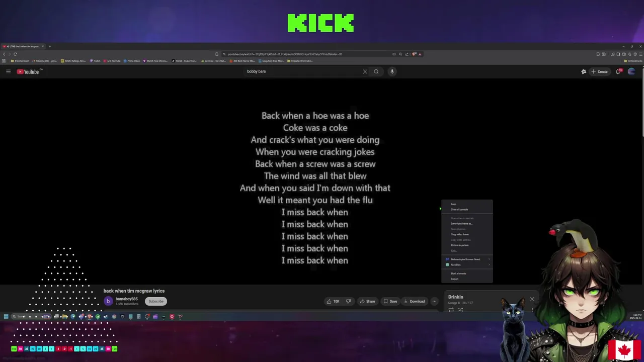The width and height of the screenshot is (644, 362).
Task: Open the bamaboy585 channel name link
Action: [x=126, y=299]
